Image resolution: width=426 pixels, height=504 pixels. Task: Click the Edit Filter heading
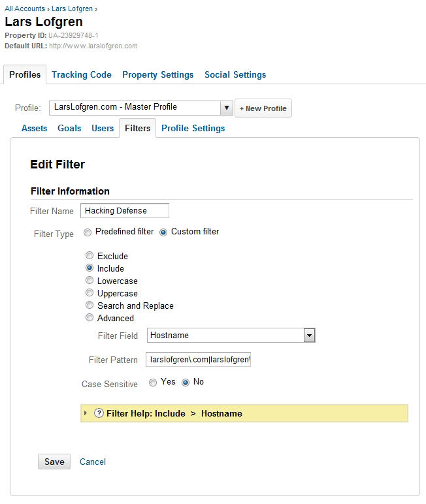coord(57,165)
